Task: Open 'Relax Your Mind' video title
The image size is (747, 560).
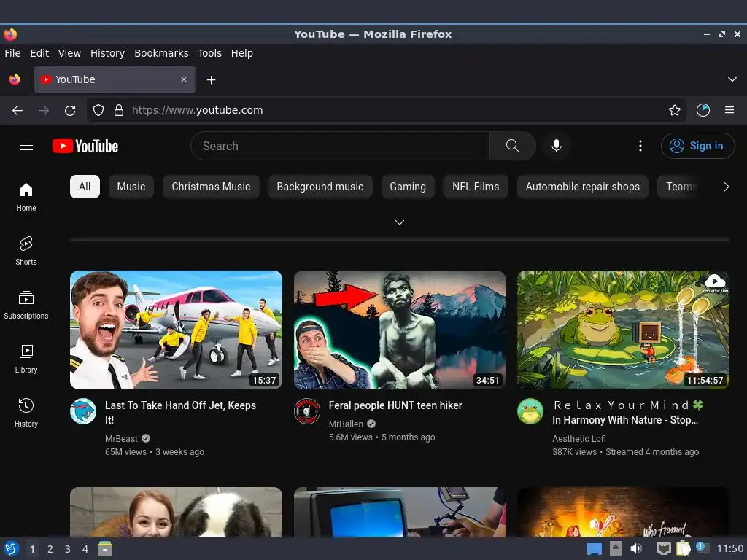Action: (x=628, y=413)
